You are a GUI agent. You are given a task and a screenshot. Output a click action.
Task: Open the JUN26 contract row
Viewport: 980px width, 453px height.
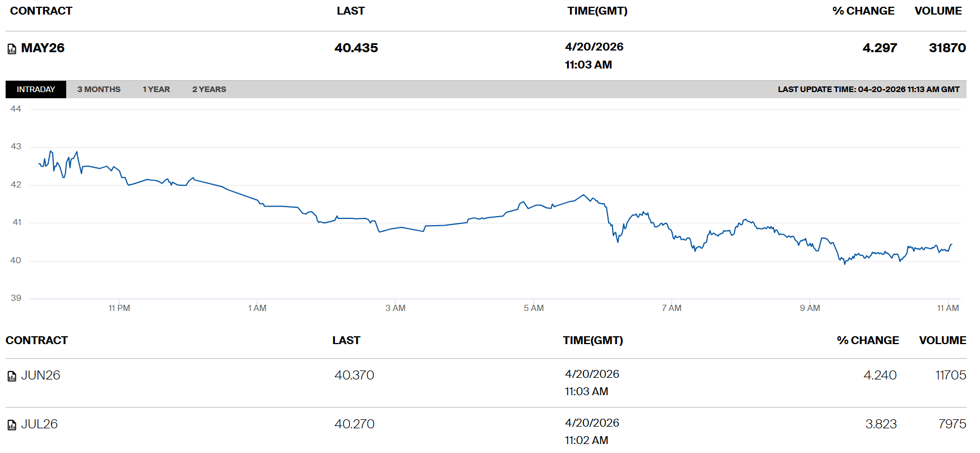pyautogui.click(x=40, y=376)
